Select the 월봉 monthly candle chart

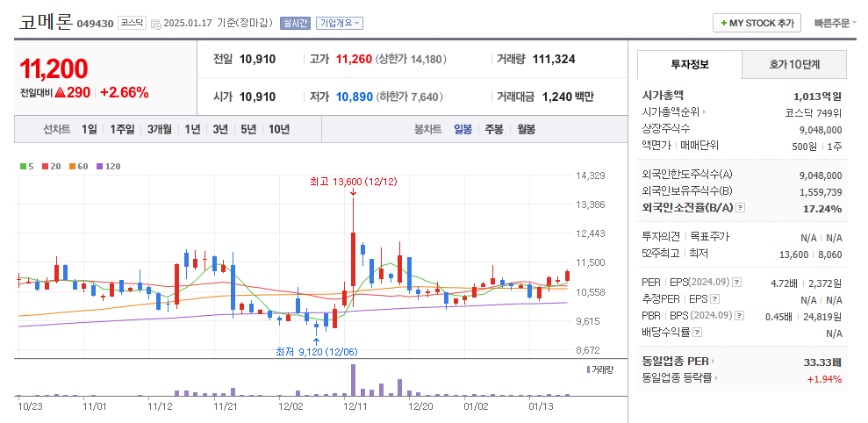[526, 130]
